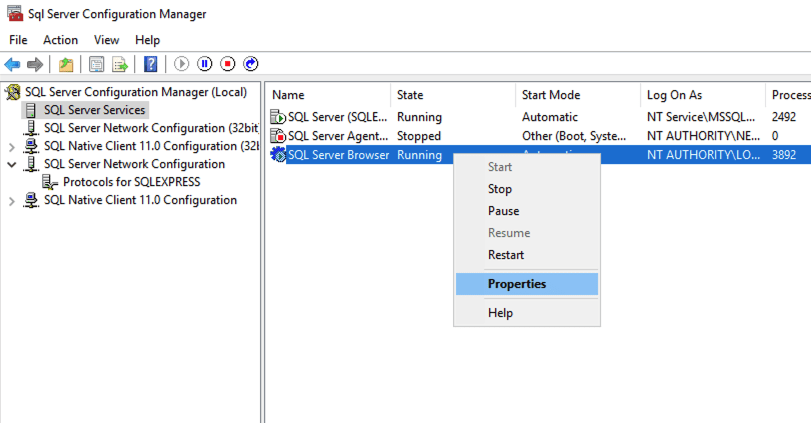Select Protocols for SQLEXPRESS tree item

point(131,182)
